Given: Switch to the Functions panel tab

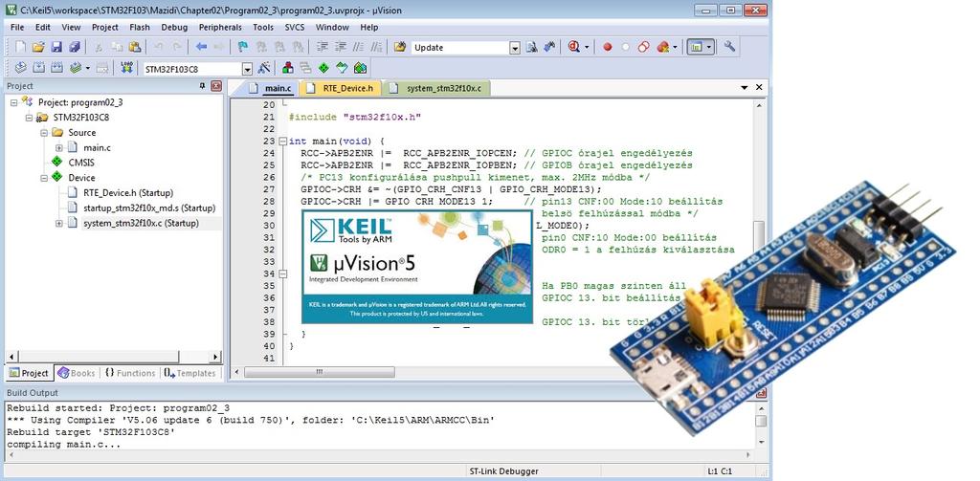Looking at the screenshot, I should [130, 373].
